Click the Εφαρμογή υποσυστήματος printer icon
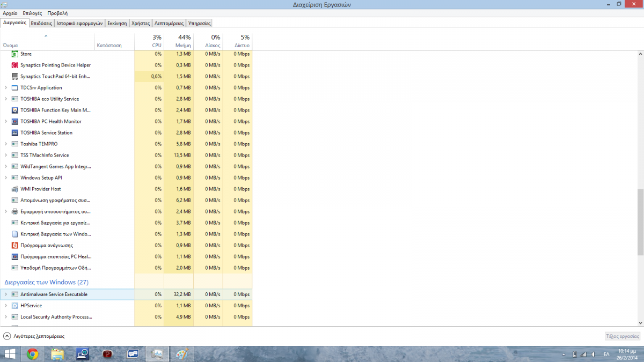This screenshot has width=644, height=362. [x=15, y=211]
